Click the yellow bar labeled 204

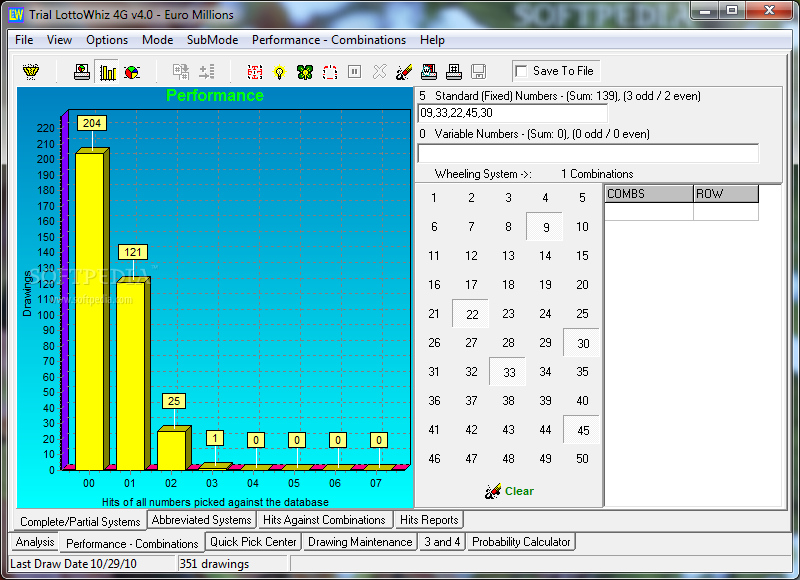(x=92, y=309)
